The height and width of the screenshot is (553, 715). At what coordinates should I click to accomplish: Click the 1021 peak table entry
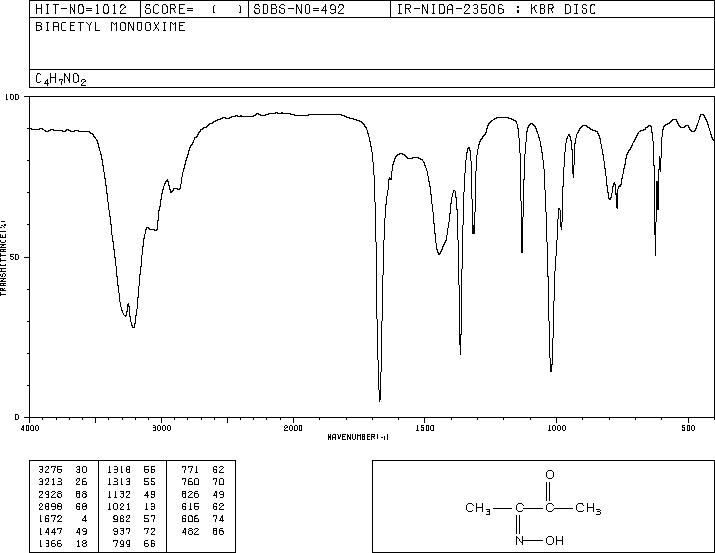[x=119, y=506]
